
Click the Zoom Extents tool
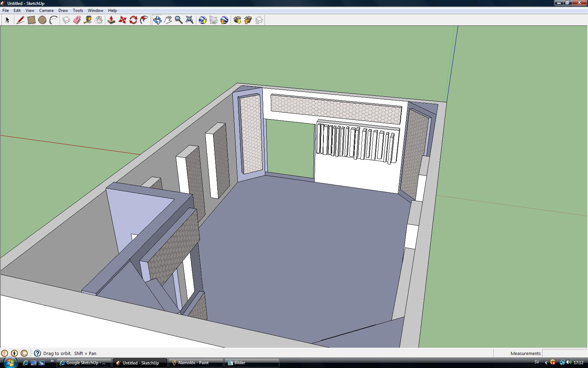189,20
